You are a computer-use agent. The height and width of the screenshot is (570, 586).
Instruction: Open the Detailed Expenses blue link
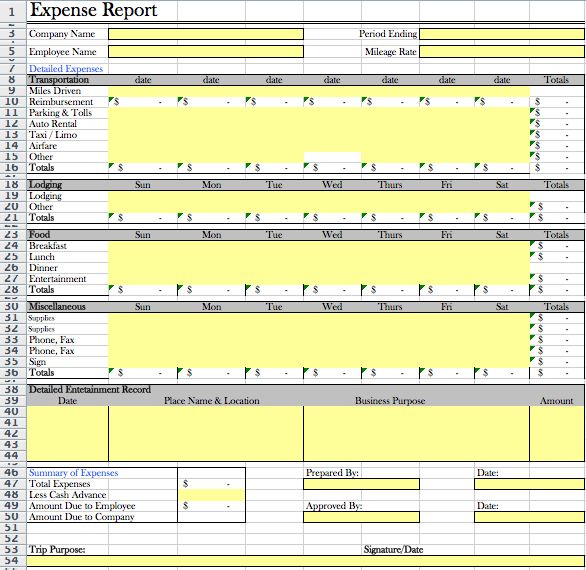pos(66,69)
